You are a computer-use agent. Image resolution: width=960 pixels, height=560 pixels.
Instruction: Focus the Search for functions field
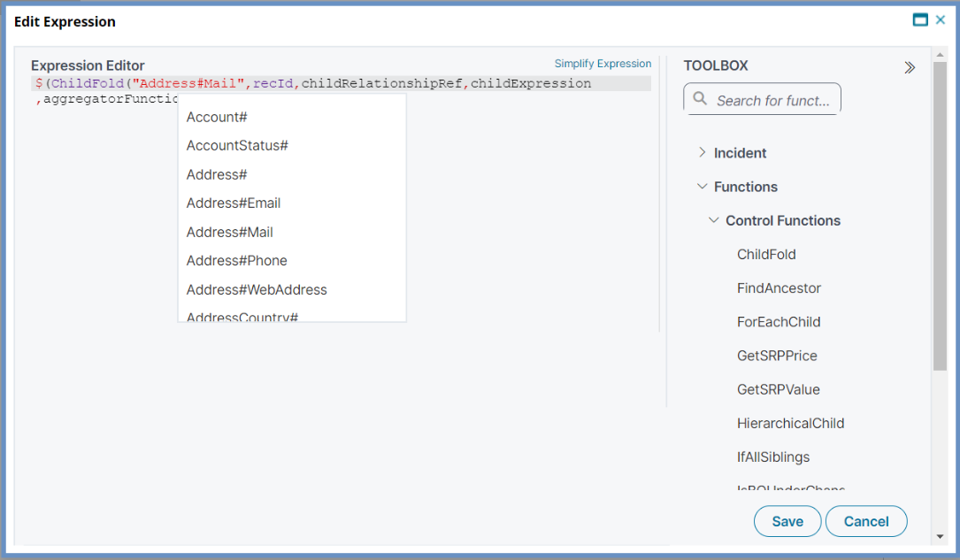point(772,100)
